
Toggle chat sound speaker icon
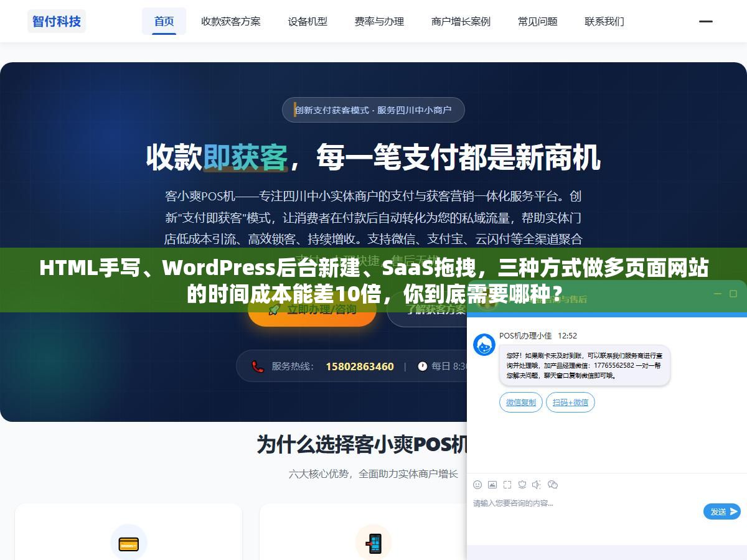[537, 484]
